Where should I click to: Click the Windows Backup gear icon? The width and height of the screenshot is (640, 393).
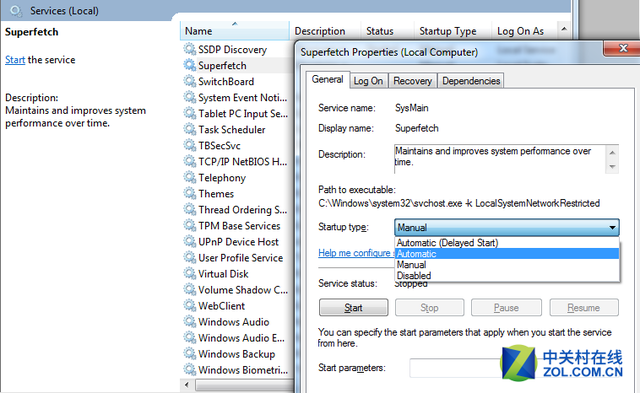point(189,354)
